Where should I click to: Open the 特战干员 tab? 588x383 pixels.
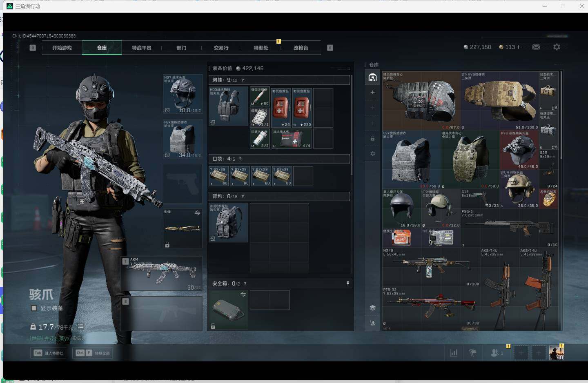[x=141, y=48]
